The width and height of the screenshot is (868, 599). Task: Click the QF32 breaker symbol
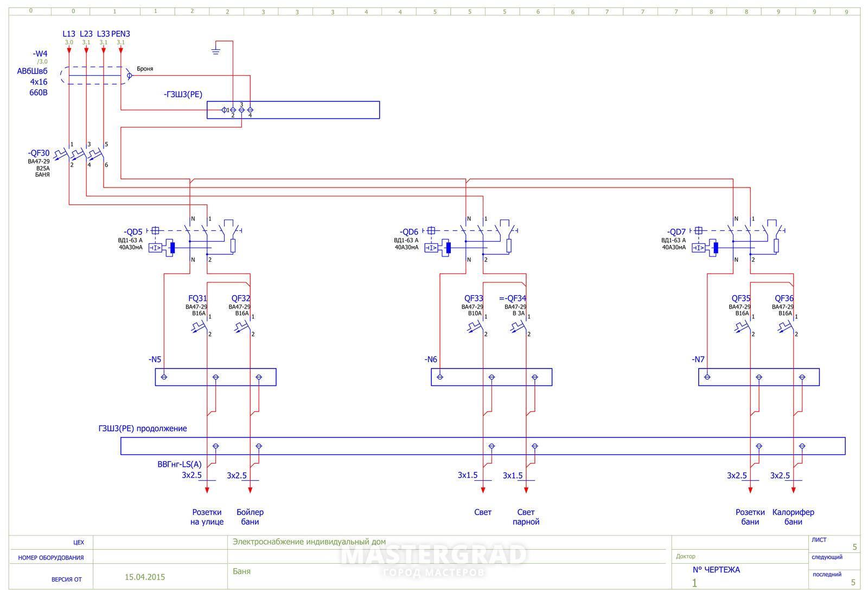(x=244, y=326)
